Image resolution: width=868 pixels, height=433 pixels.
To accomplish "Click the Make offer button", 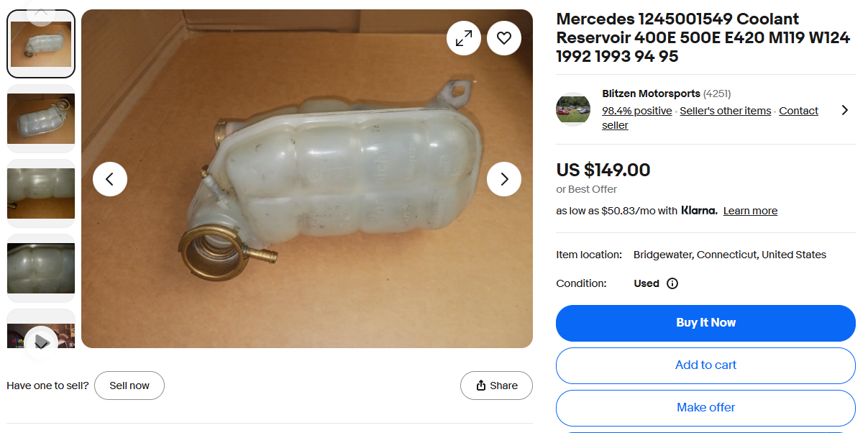I will pos(705,408).
